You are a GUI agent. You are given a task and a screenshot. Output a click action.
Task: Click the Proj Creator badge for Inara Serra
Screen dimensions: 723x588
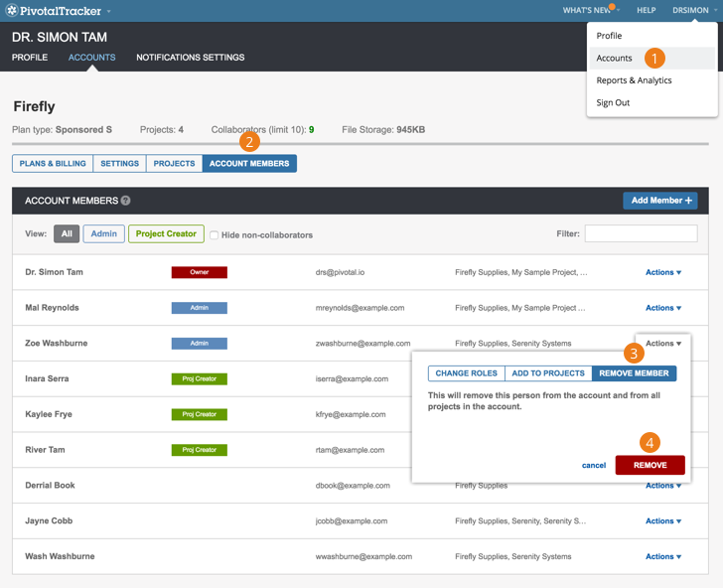click(x=199, y=378)
